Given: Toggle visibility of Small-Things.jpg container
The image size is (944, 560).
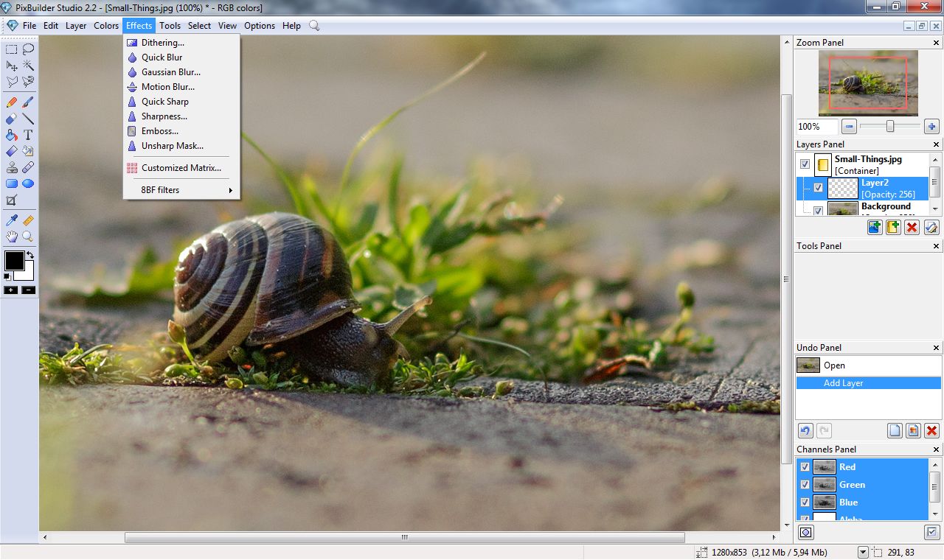Looking at the screenshot, I should [805, 164].
